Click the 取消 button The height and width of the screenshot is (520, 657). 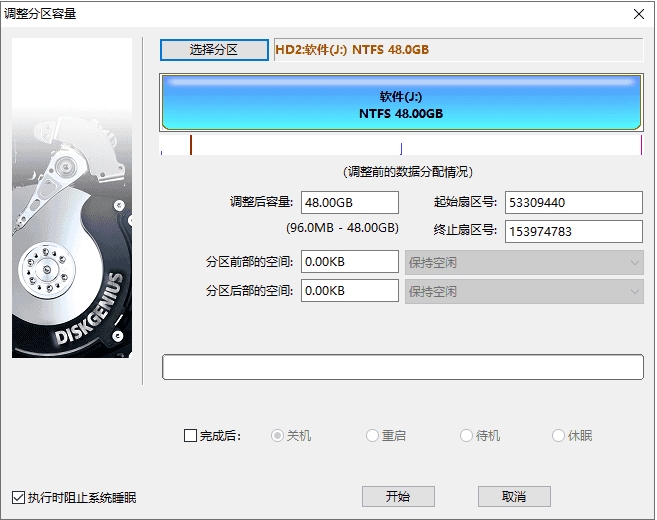514,497
